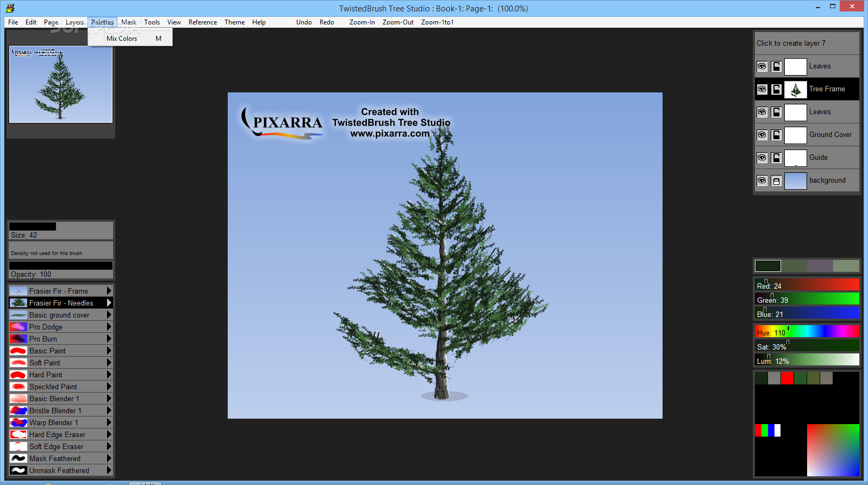Pick the Hard Edge Eraser icon
868x485 pixels.
coord(18,434)
